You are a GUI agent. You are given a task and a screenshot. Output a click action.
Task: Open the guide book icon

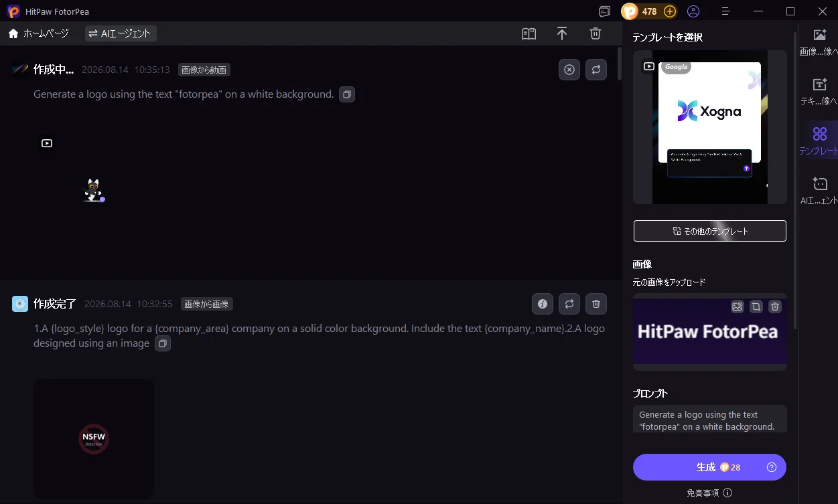(x=529, y=33)
